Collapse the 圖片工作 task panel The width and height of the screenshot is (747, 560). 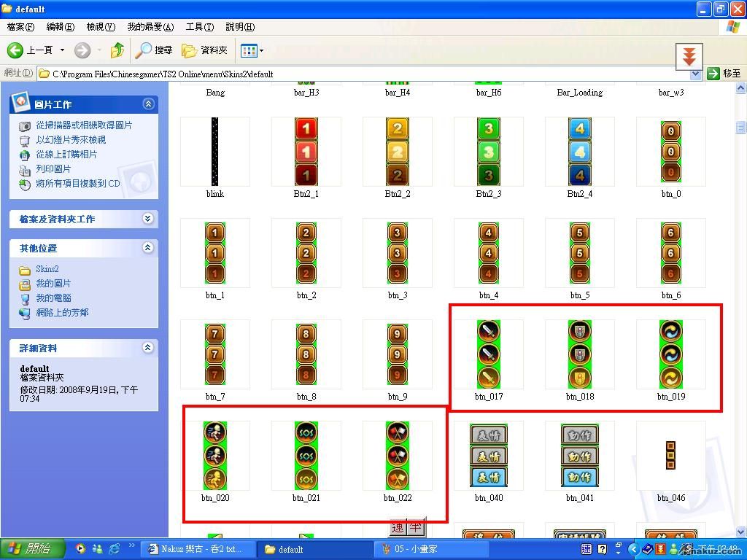pos(148,104)
